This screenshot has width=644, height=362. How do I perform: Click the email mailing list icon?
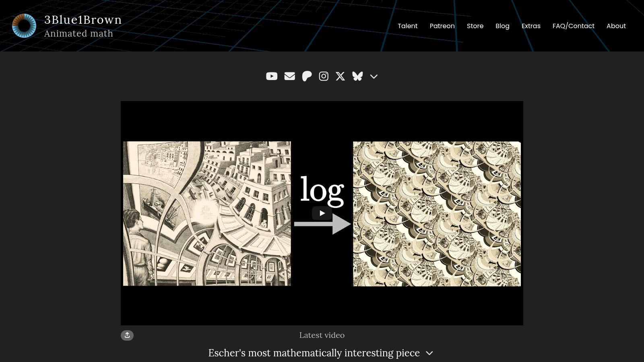tap(290, 76)
